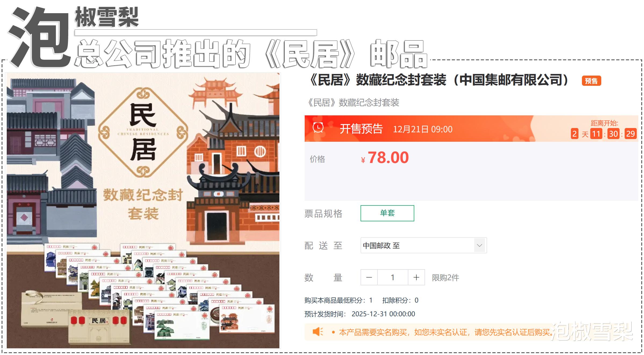This screenshot has height=355, width=644.
Task: Select the 单套 specification option
Action: [387, 213]
